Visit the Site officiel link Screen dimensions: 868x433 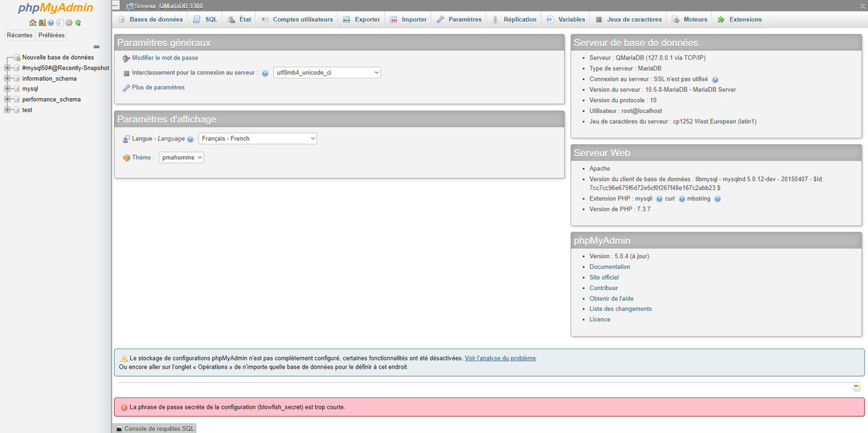(x=604, y=277)
